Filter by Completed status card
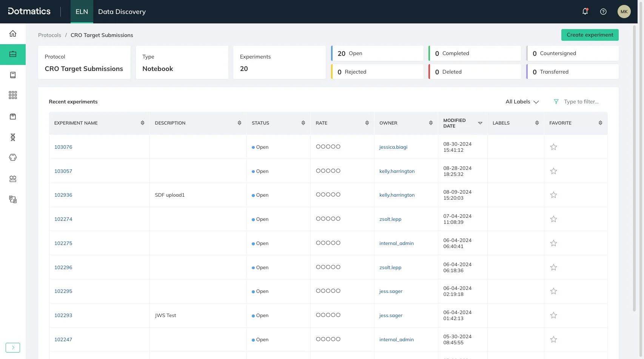This screenshot has height=359, width=644. tap(475, 53)
